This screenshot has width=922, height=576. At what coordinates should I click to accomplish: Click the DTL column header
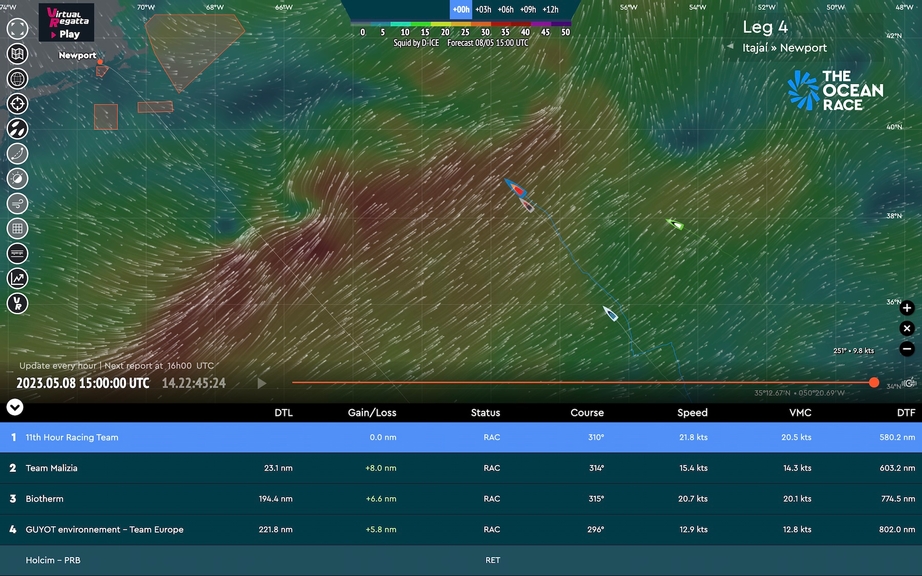click(x=283, y=413)
